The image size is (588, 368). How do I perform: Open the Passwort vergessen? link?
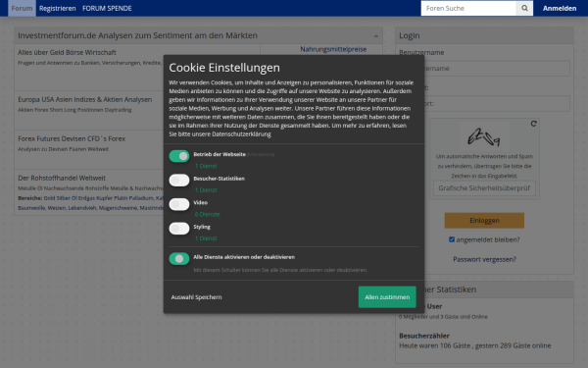click(x=484, y=259)
